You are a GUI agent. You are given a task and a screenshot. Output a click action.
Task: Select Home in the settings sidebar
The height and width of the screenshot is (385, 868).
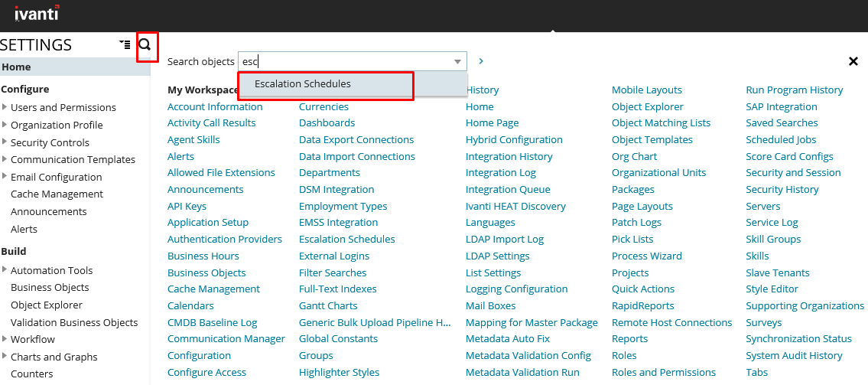coord(16,67)
